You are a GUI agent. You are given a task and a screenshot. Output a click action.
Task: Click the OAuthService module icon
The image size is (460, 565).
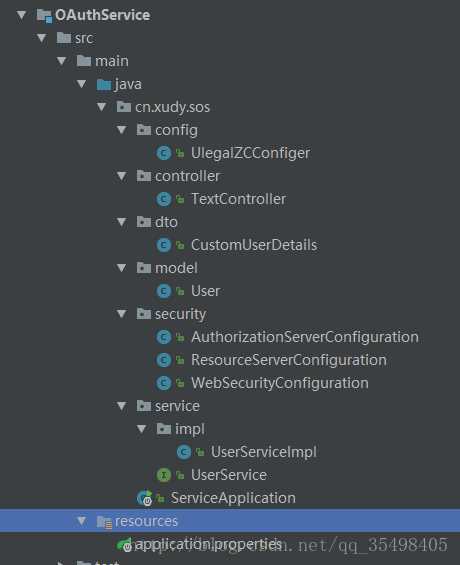click(x=44, y=15)
